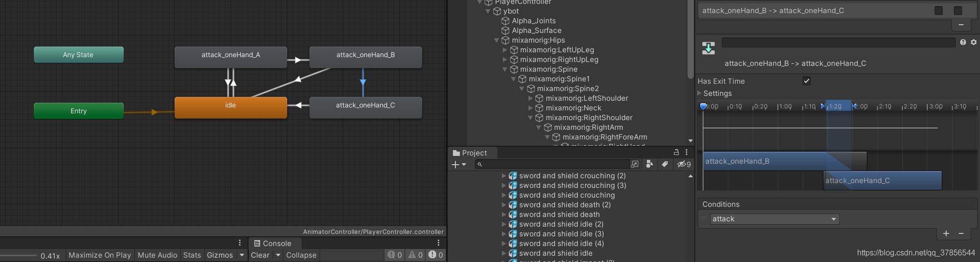Open transition help reference icon
Screen dimensions: 980x262
[x=963, y=43]
